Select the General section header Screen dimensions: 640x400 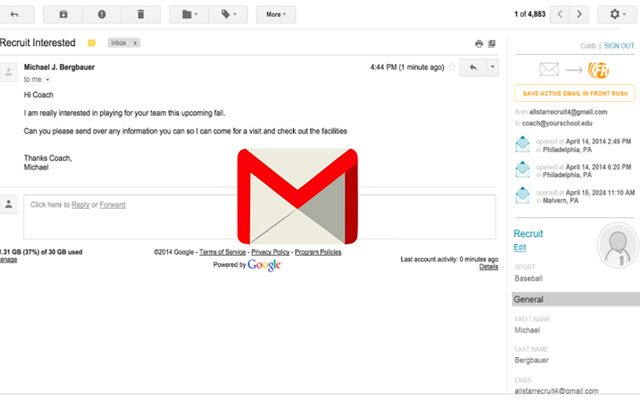click(576, 299)
